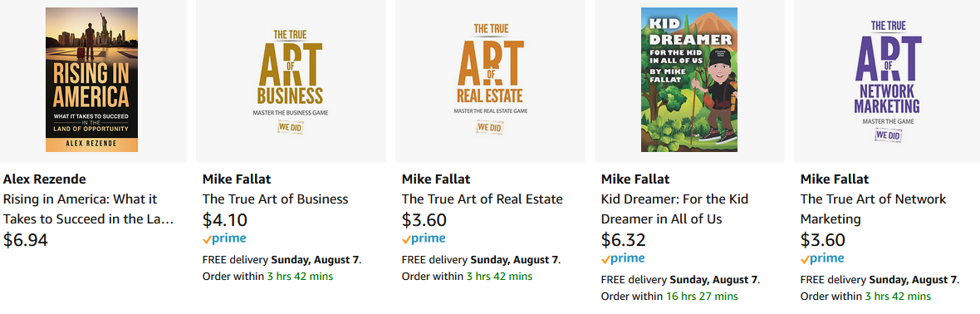The width and height of the screenshot is (980, 314).
Task: Click Prime badge under the $6.32 price
Action: (623, 258)
